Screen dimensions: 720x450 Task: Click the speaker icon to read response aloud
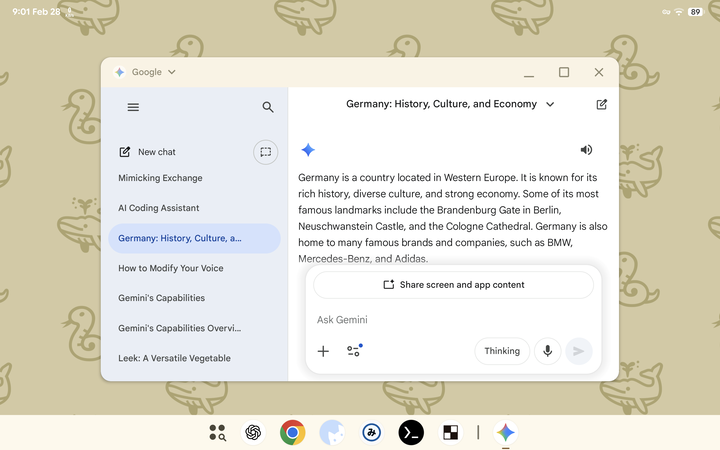pos(586,150)
